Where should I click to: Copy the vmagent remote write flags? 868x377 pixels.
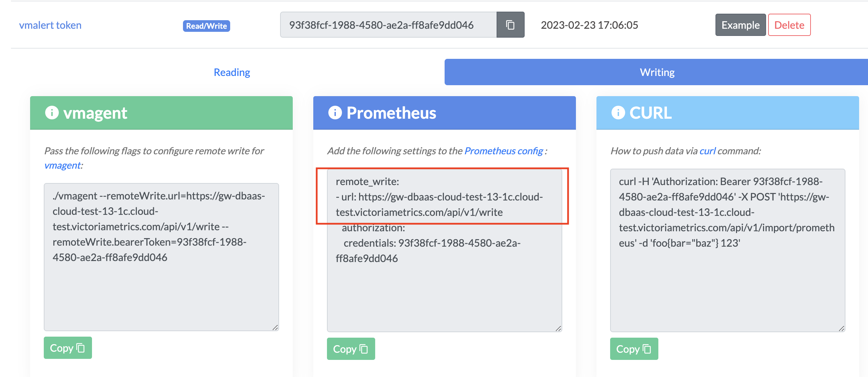click(x=68, y=348)
